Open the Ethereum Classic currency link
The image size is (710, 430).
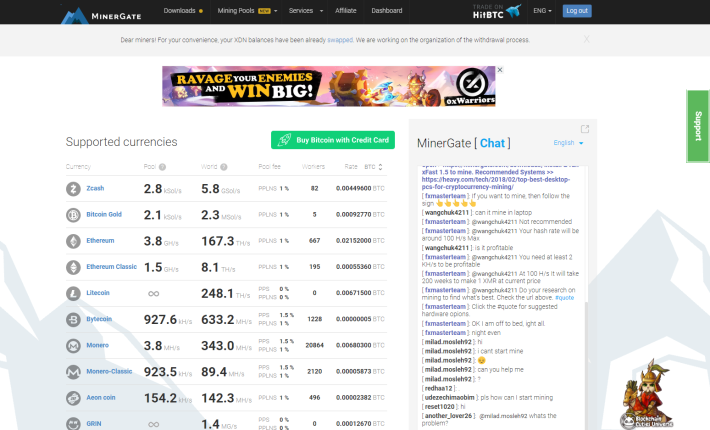pos(111,267)
